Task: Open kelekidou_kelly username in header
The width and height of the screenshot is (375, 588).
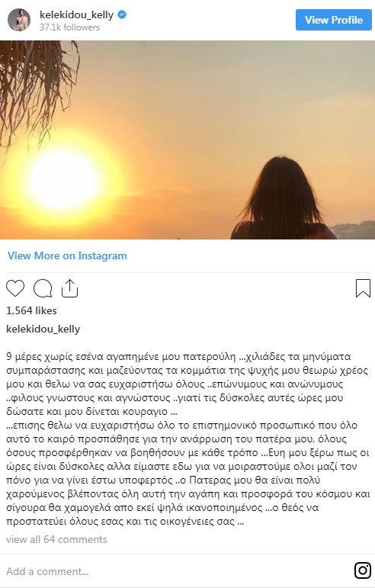Action: point(76,14)
